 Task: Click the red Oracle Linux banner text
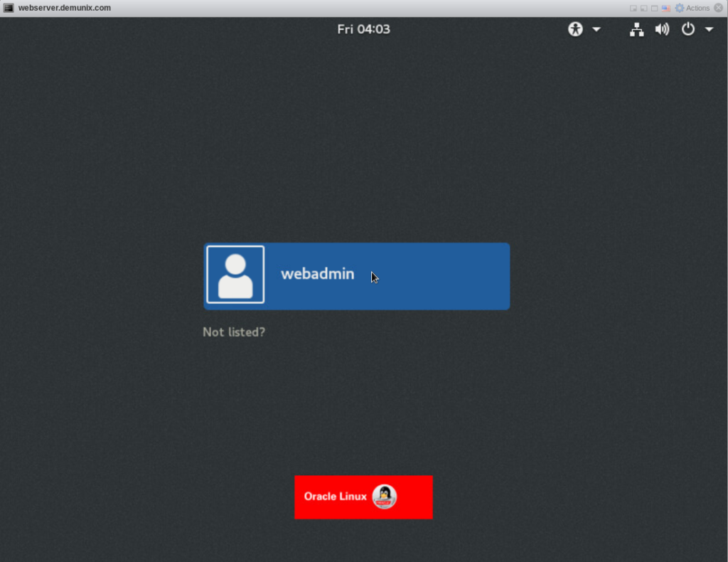tap(335, 497)
